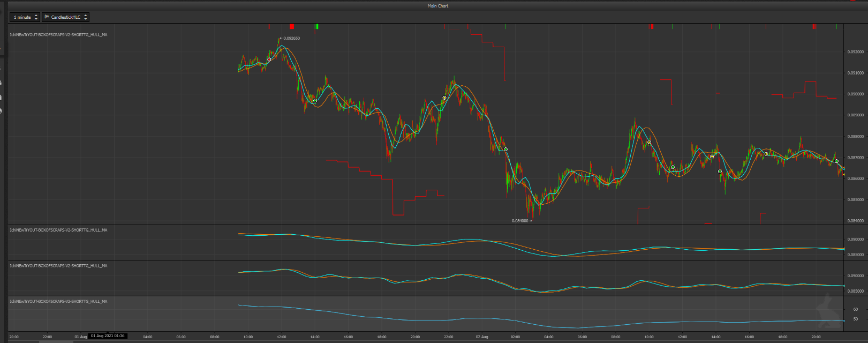Click the 0.092650 high price label

click(x=291, y=39)
